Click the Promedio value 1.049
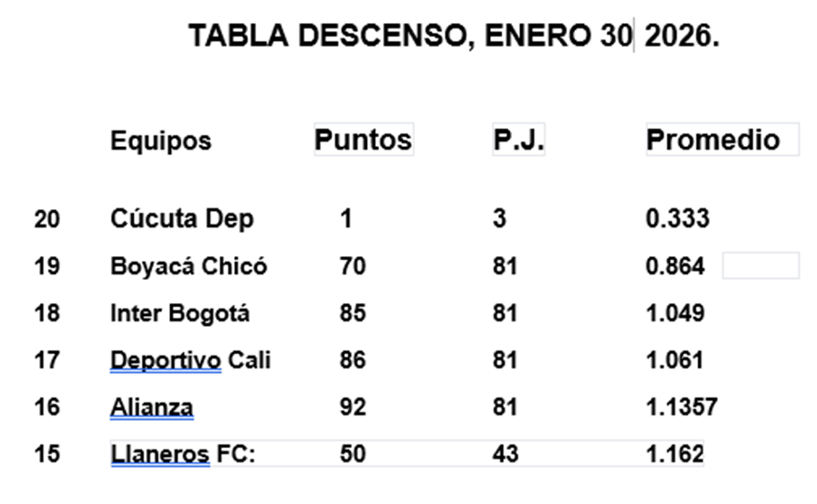 [x=675, y=313]
